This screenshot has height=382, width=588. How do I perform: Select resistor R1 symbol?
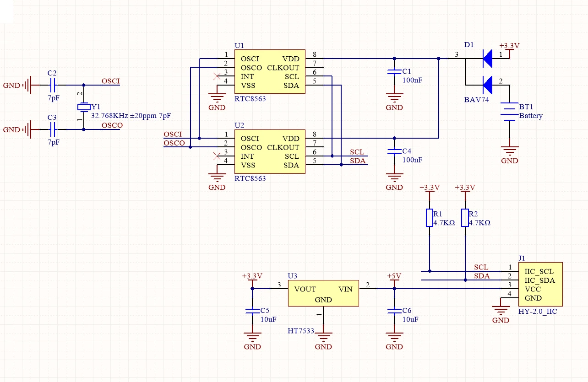[x=430, y=218]
